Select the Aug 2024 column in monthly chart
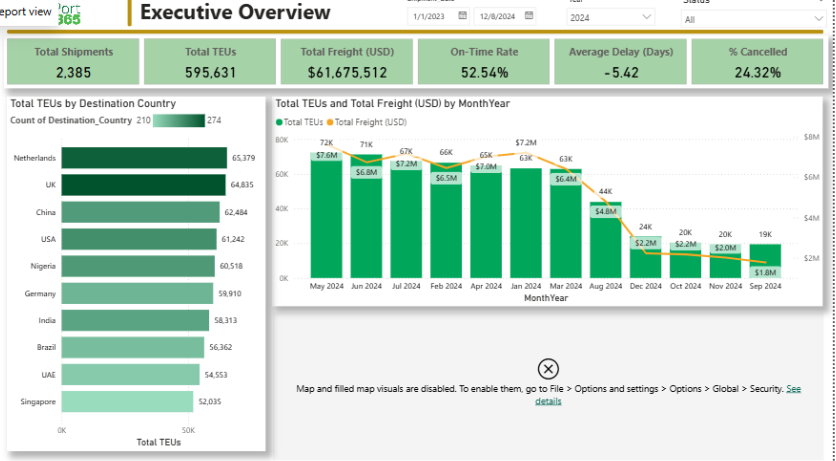 coord(606,240)
